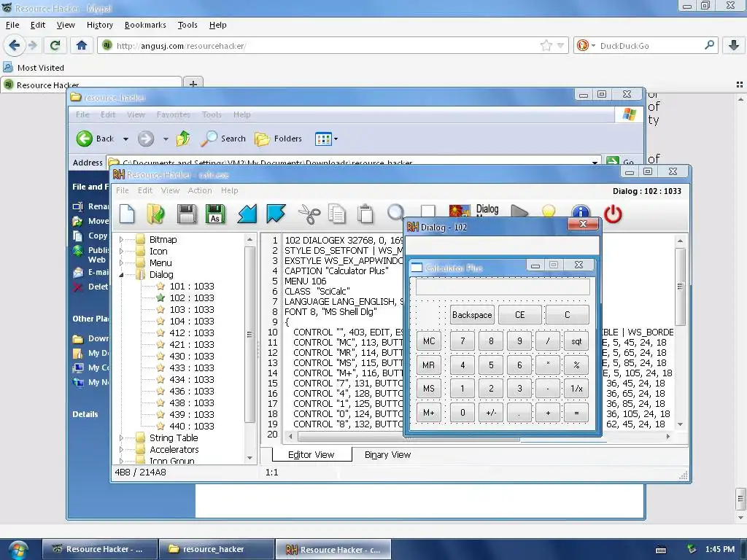Reload the browser page

tap(55, 45)
